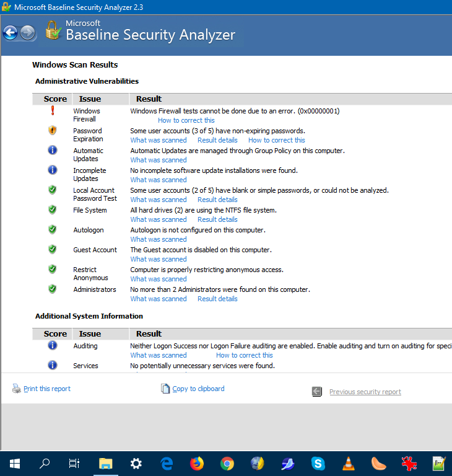Click 'How to correct this' for Auditing
Viewport: 452px width, 476px height.
(x=245, y=355)
